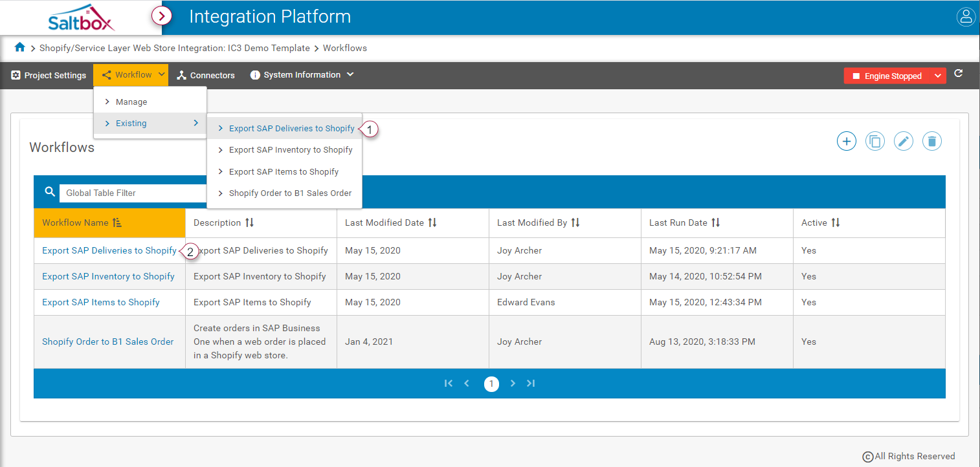This screenshot has width=980, height=467.
Task: Click May 14, 2020, 10:52:54 PM cell
Action: [717, 276]
